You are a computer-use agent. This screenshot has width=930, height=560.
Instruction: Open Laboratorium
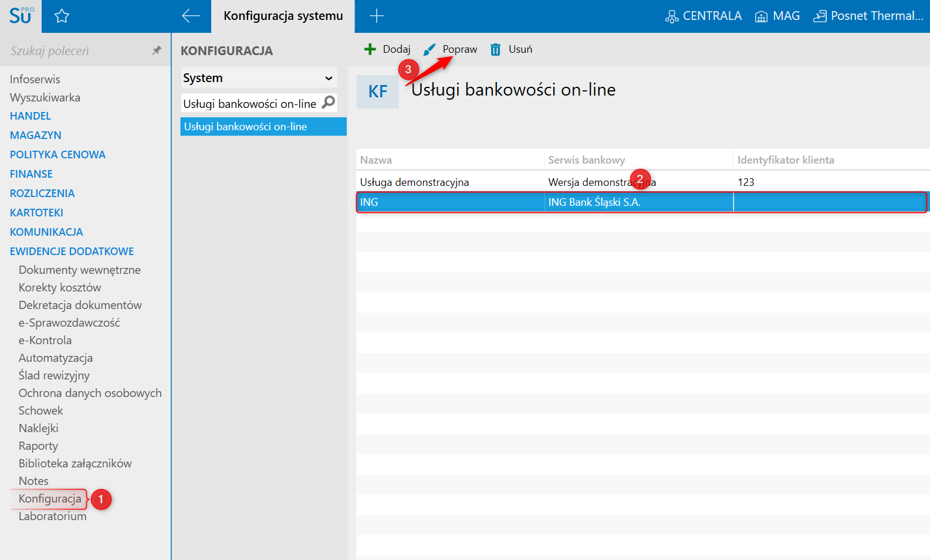point(52,516)
